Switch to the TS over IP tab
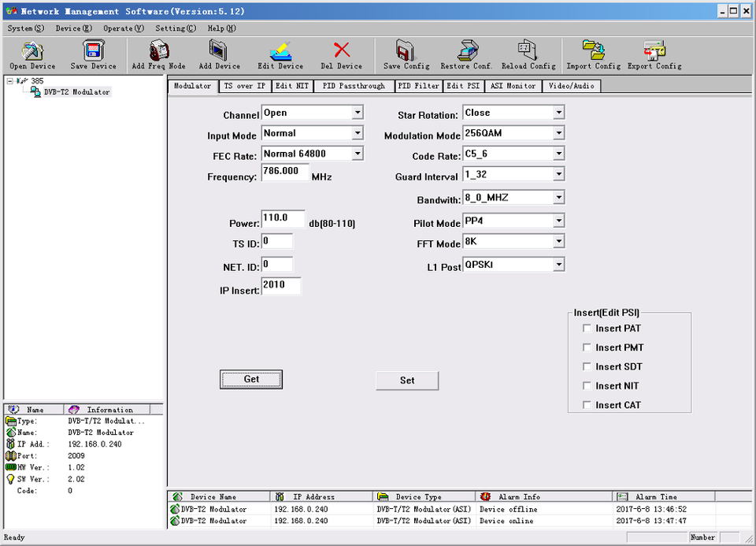The image size is (756, 546). [244, 86]
